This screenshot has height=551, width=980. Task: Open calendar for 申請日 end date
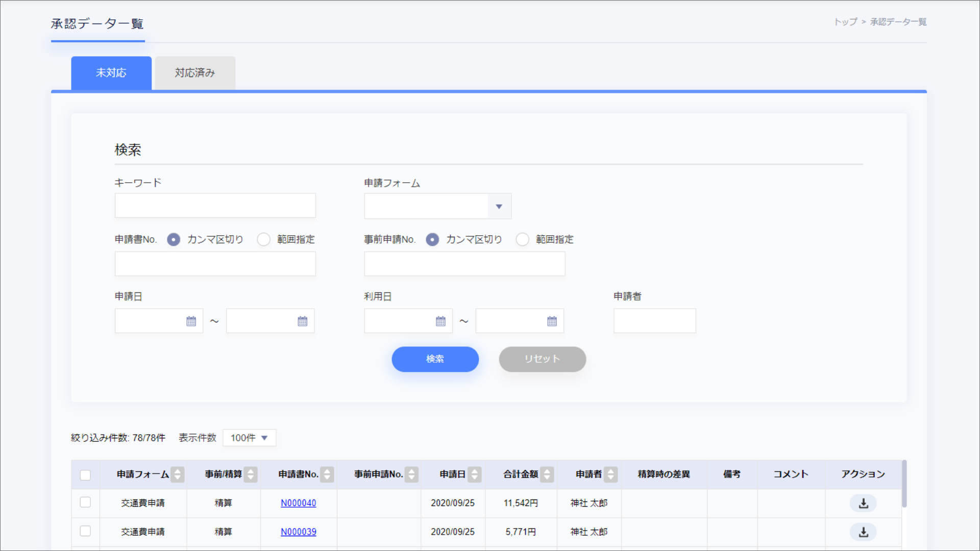(x=302, y=321)
